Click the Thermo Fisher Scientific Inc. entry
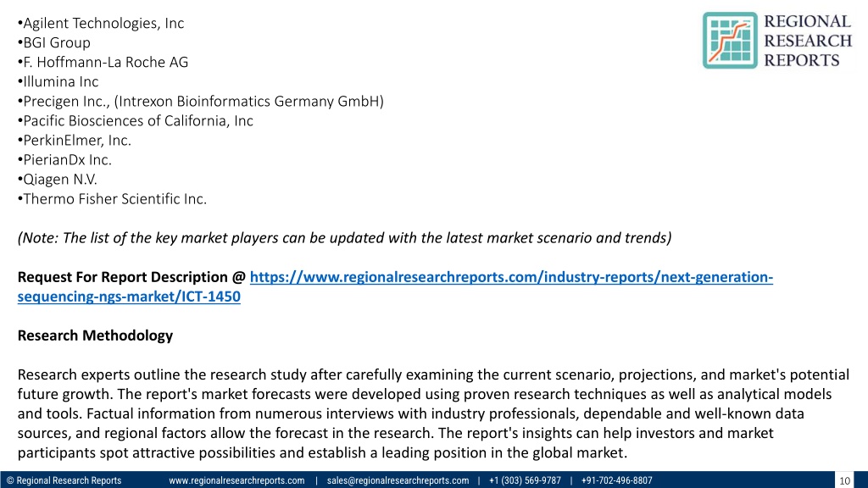The image size is (868, 488). (112, 198)
